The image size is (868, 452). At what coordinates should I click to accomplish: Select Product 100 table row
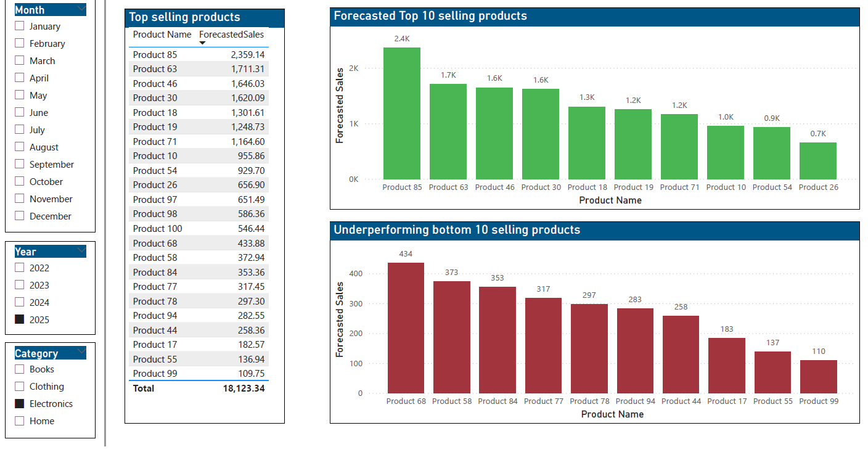coord(199,228)
